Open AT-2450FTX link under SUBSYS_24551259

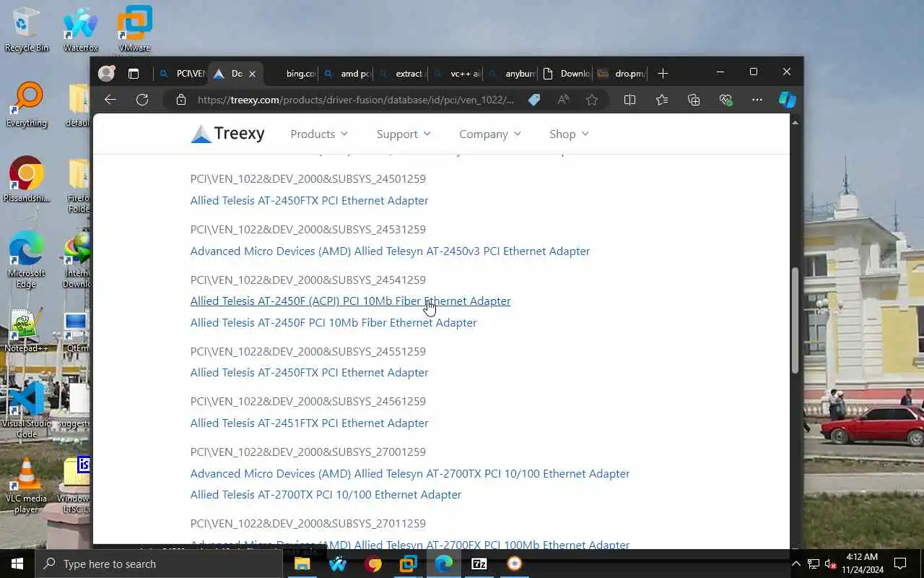(309, 372)
